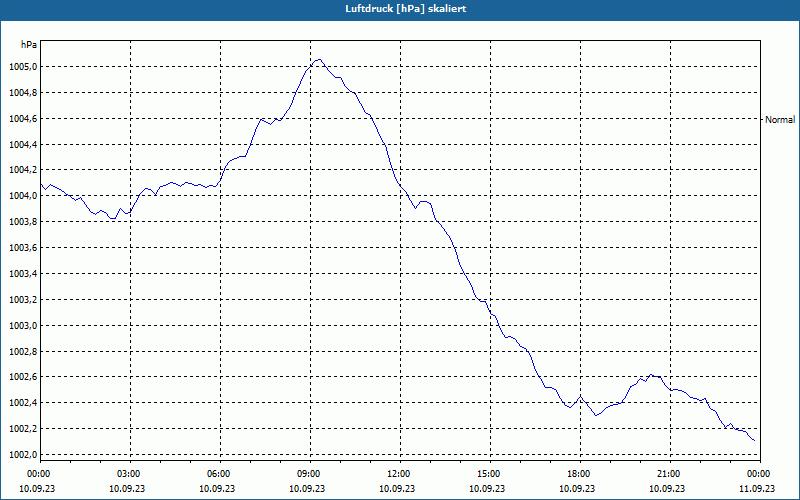Image resolution: width=800 pixels, height=500 pixels.
Task: Select the 1004,4 y-axis value
Action: (x=22, y=145)
